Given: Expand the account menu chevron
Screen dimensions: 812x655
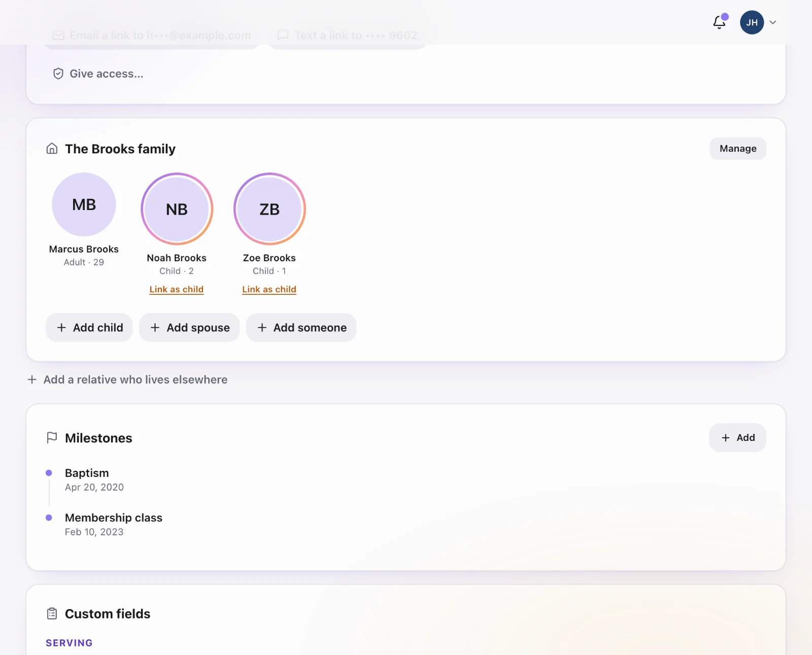Looking at the screenshot, I should click(773, 22).
